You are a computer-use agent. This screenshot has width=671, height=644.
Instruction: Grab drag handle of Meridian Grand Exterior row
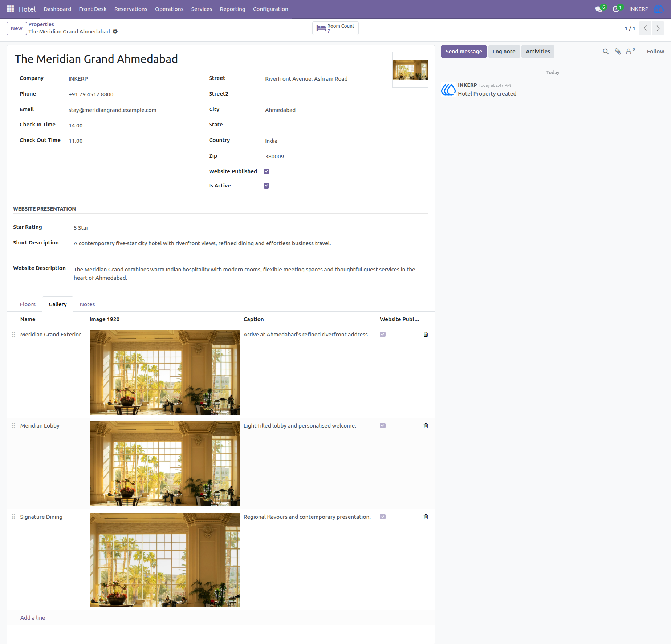pyautogui.click(x=13, y=335)
